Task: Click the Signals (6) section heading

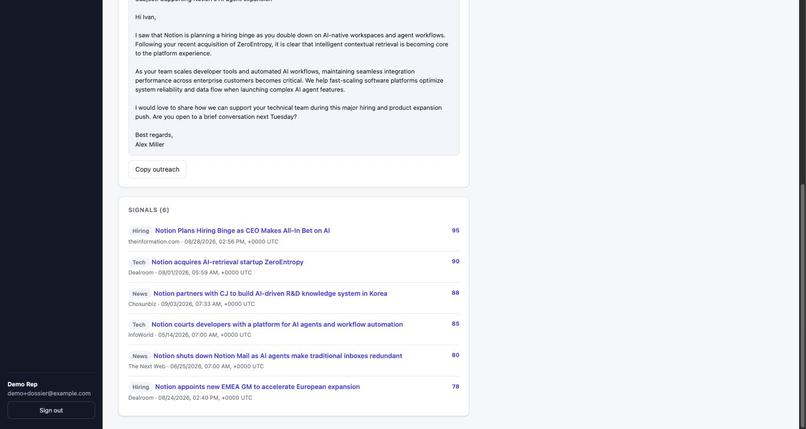Action: click(149, 210)
